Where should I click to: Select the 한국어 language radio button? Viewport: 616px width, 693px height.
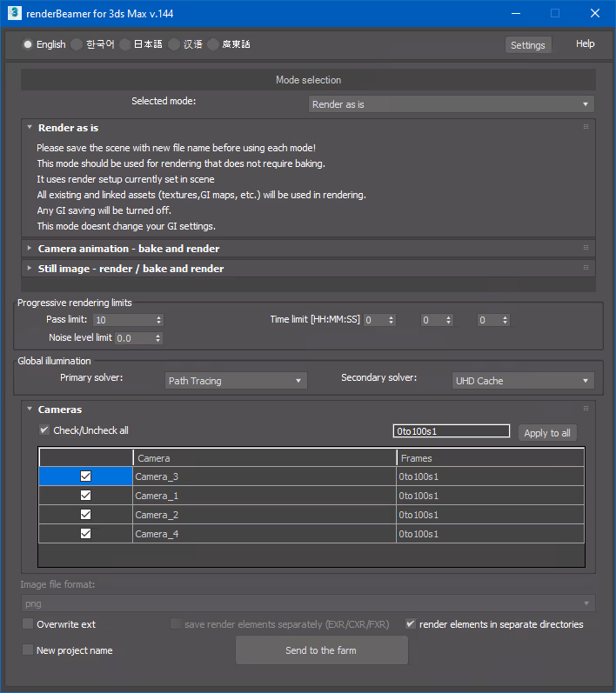77,44
